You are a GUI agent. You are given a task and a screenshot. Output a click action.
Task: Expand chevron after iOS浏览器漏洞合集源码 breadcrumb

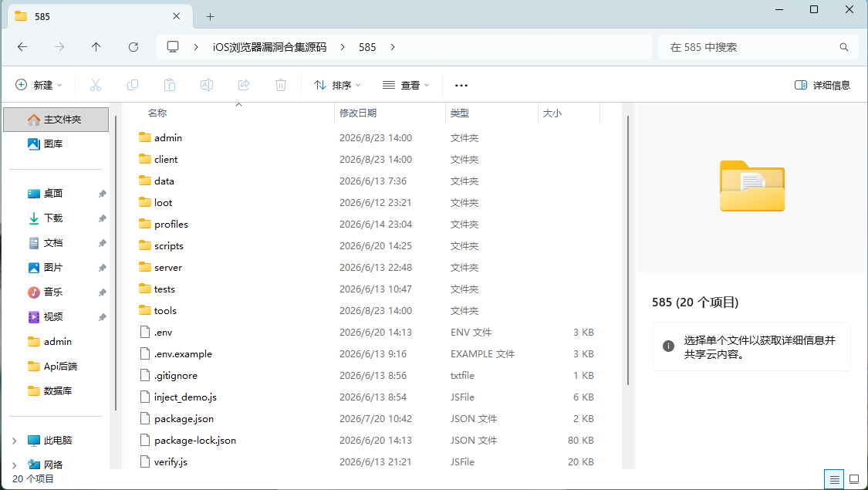pyautogui.click(x=343, y=47)
